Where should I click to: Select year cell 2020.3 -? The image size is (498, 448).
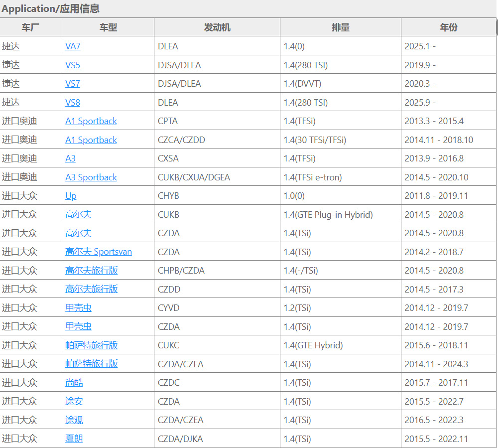coord(449,84)
